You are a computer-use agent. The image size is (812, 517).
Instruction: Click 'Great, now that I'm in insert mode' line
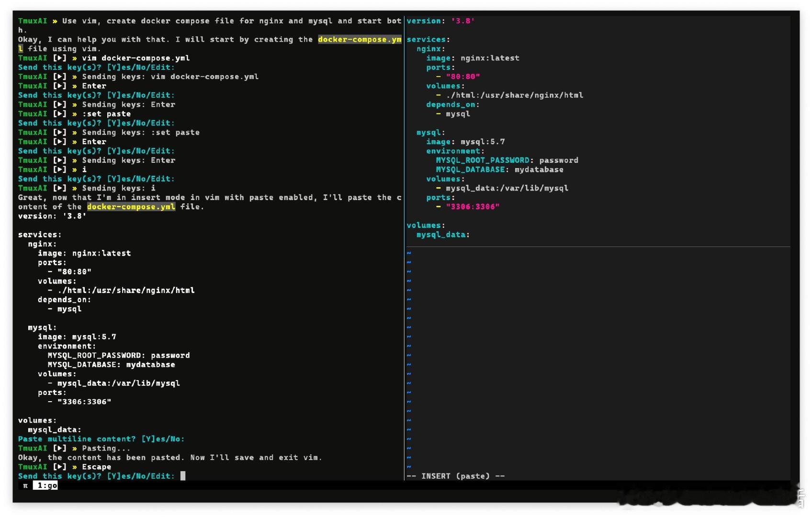coord(210,197)
